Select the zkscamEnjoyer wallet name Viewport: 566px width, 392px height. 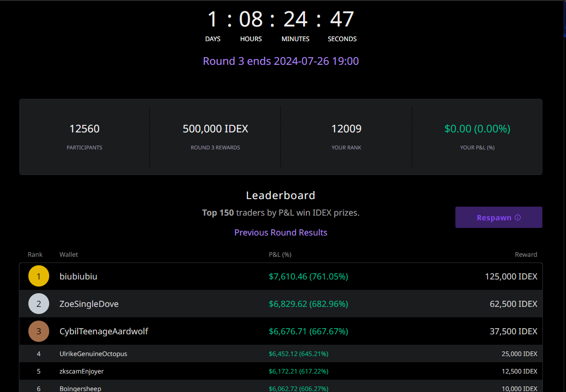click(81, 371)
